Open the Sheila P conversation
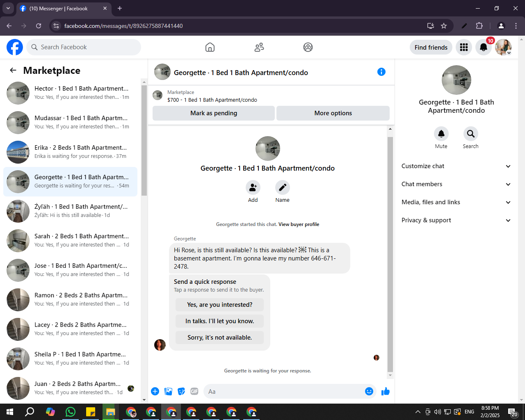525x420 pixels. tap(71, 359)
